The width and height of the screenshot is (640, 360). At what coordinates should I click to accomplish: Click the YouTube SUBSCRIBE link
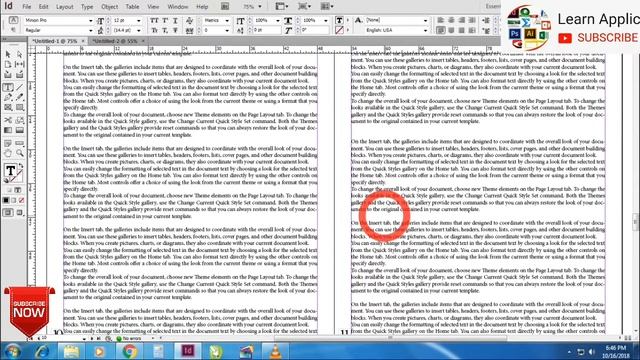coord(598,38)
